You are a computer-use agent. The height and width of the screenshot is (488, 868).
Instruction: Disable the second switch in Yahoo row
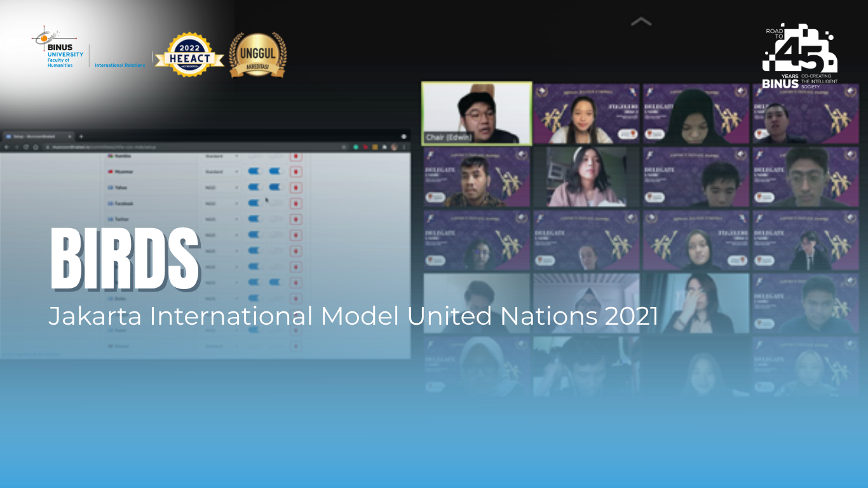tap(275, 187)
